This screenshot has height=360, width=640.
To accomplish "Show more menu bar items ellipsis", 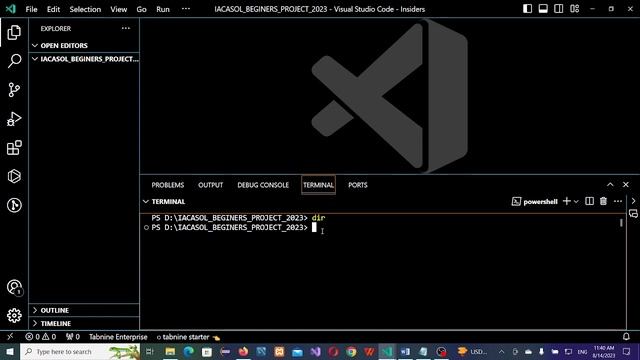I will [x=186, y=9].
